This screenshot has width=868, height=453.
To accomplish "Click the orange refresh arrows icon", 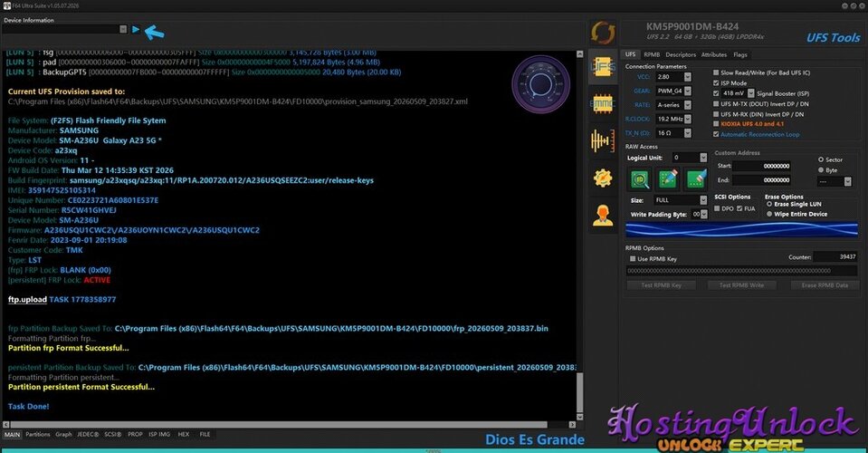I will click(603, 33).
